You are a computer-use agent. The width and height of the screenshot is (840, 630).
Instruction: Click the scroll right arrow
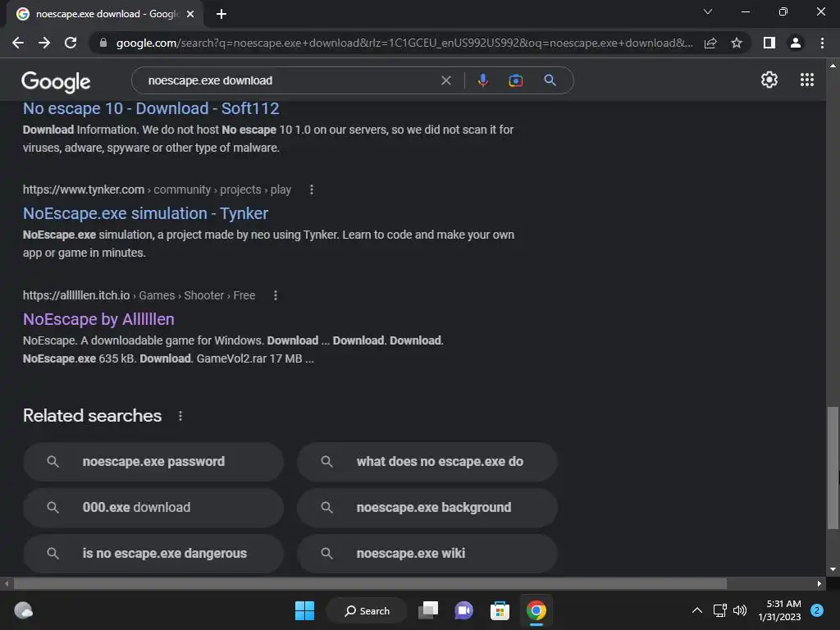coord(819,583)
